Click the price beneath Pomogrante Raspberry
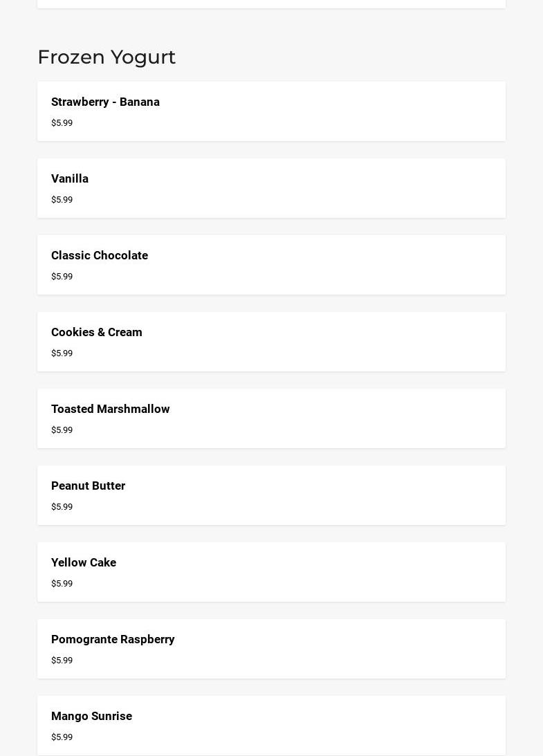Image resolution: width=543 pixels, height=756 pixels. click(x=62, y=661)
